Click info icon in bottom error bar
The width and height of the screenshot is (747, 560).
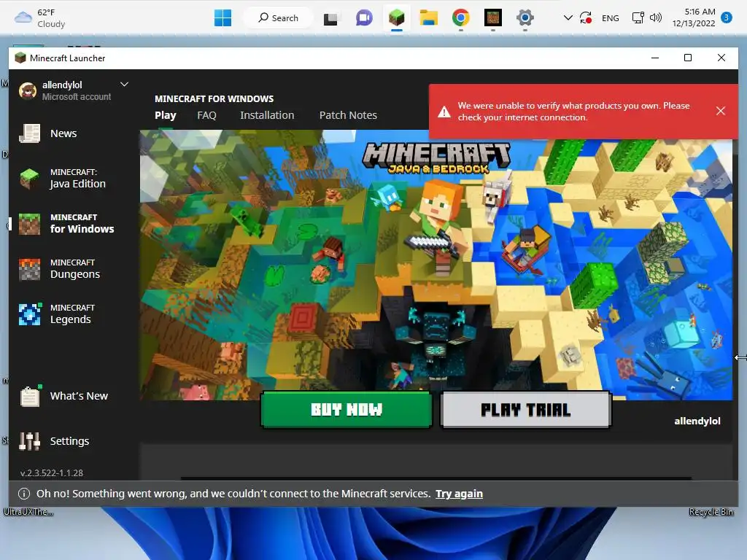24,494
